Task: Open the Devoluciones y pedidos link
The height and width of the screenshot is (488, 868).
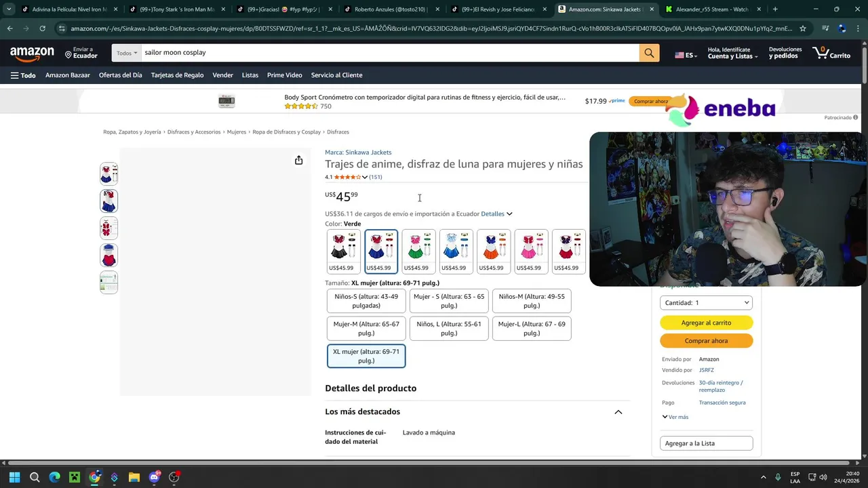Action: pyautogui.click(x=785, y=53)
